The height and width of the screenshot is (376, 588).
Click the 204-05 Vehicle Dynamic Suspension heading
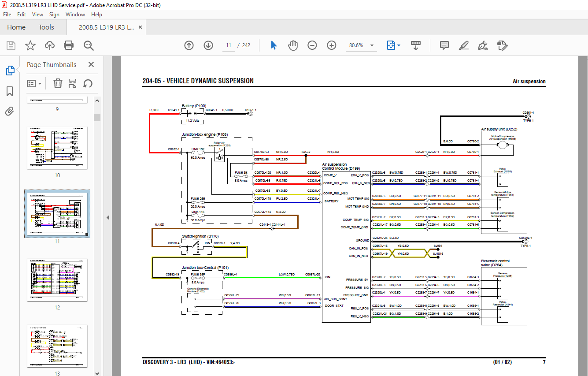pos(198,81)
